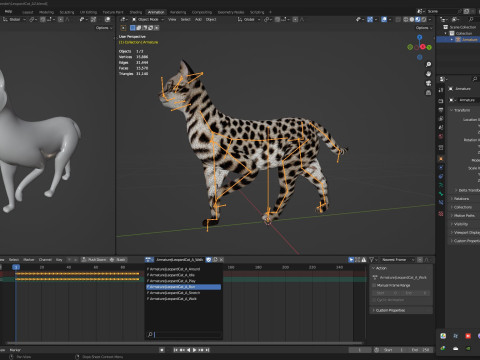Expand the Delta Transform panel
The image size is (480, 360).
[469, 190]
